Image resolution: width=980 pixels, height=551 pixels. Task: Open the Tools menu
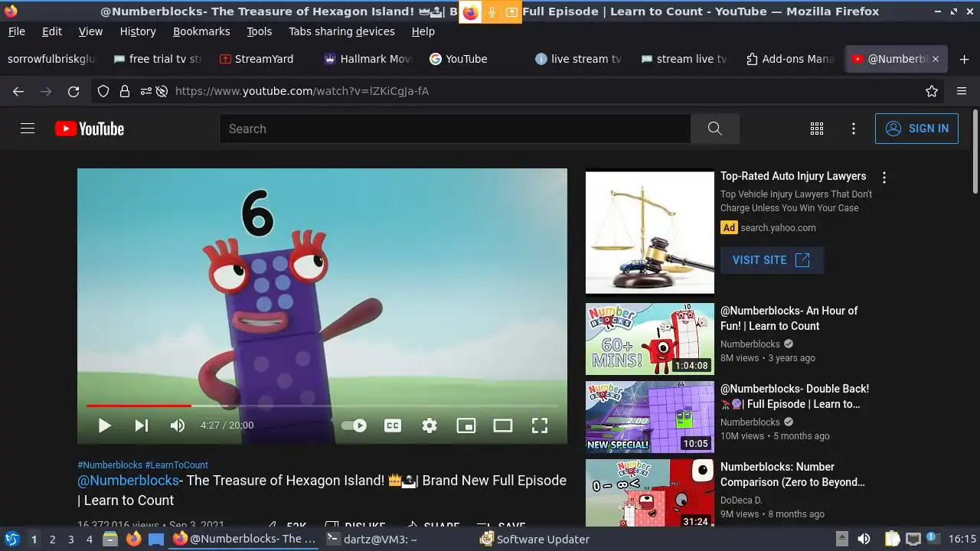(x=259, y=31)
